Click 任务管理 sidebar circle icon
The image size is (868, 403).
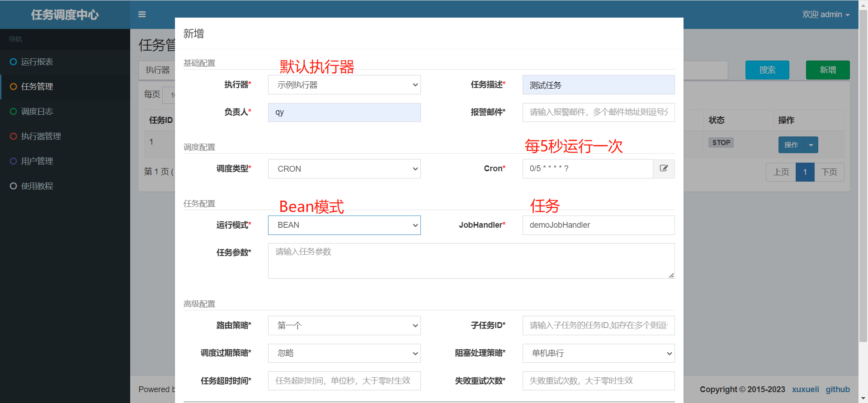14,87
